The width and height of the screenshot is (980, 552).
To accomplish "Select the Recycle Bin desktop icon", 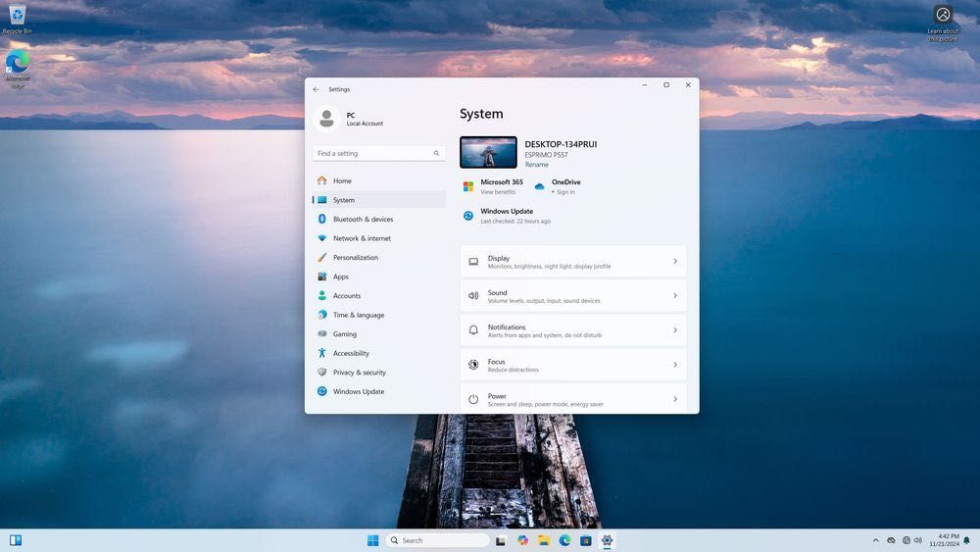I will [17, 19].
